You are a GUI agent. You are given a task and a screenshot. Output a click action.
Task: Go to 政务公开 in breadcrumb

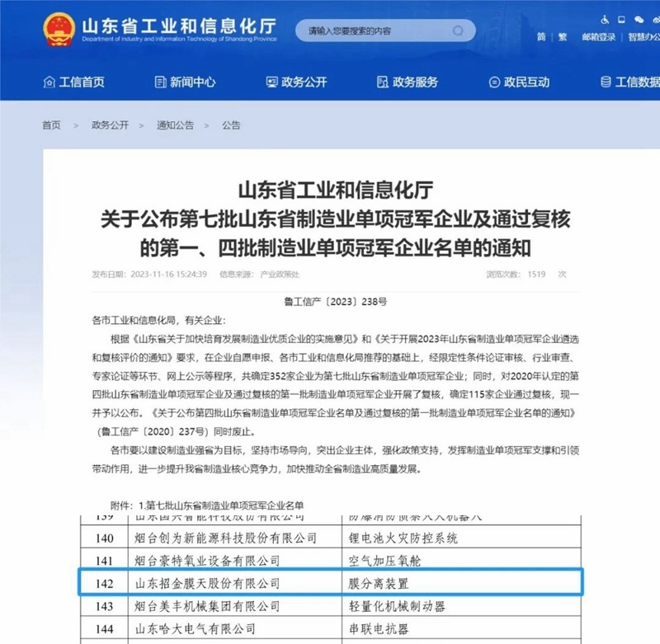click(111, 125)
